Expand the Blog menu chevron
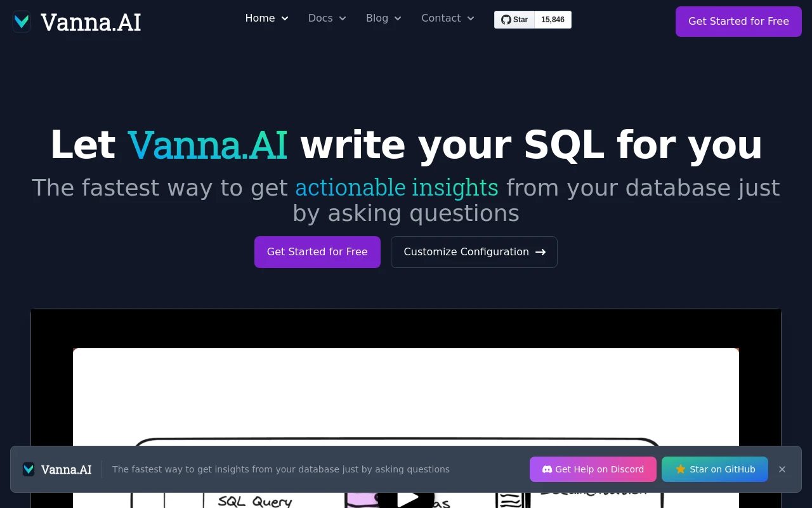 (398, 18)
